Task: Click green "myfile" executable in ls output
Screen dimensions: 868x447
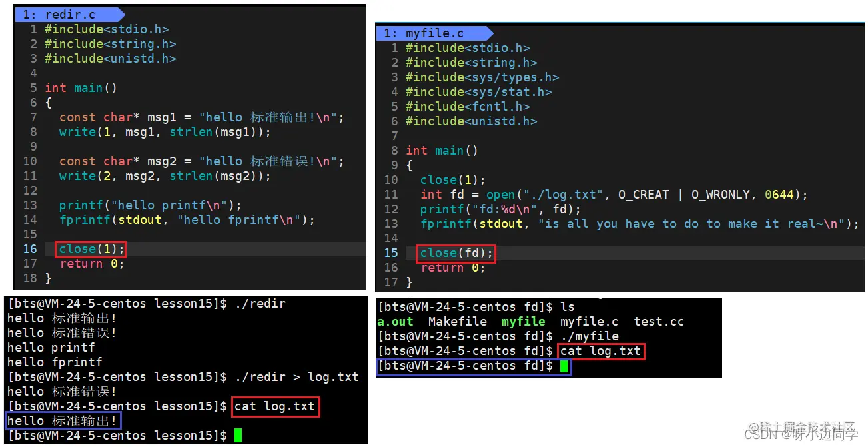Action: (524, 322)
